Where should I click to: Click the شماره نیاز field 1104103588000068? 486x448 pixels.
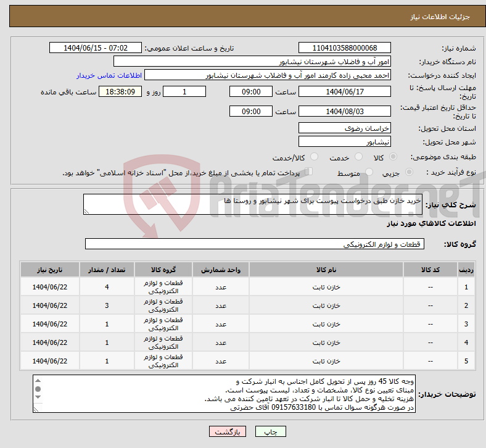344,48
